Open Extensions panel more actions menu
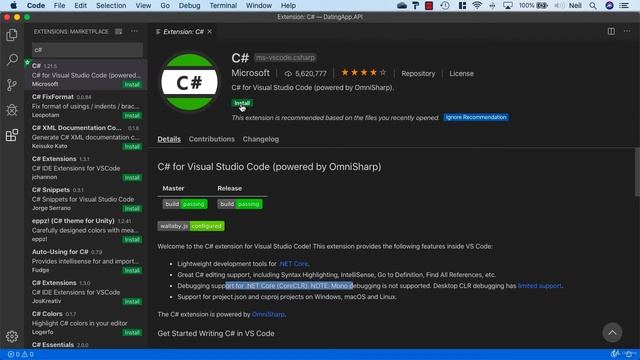The width and height of the screenshot is (640, 360). (x=134, y=31)
